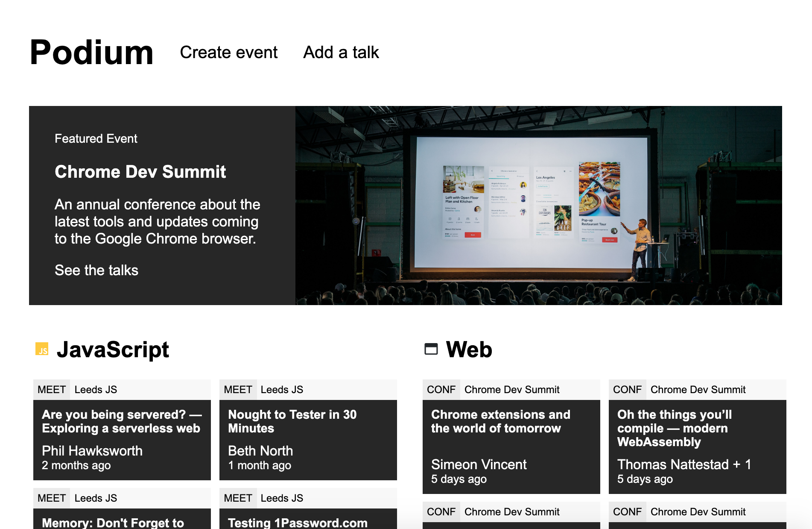Click the '2 months ago' timestamp
This screenshot has height=529, width=812.
76,465
